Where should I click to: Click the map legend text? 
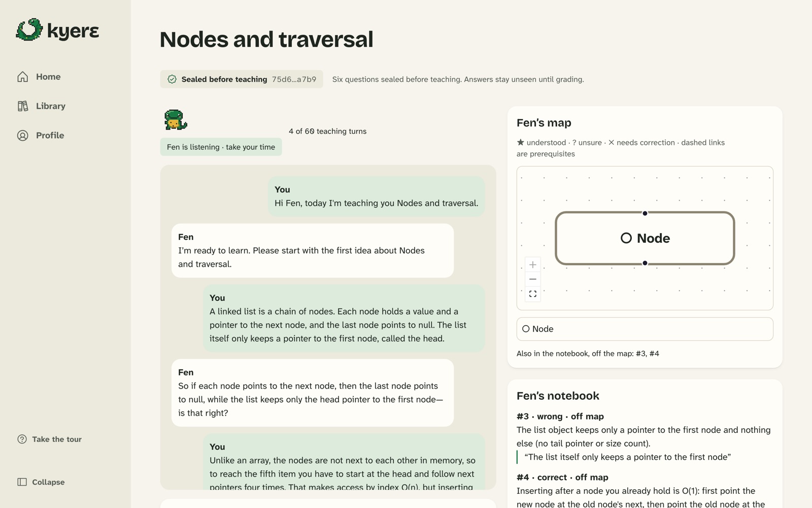pyautogui.click(x=621, y=148)
